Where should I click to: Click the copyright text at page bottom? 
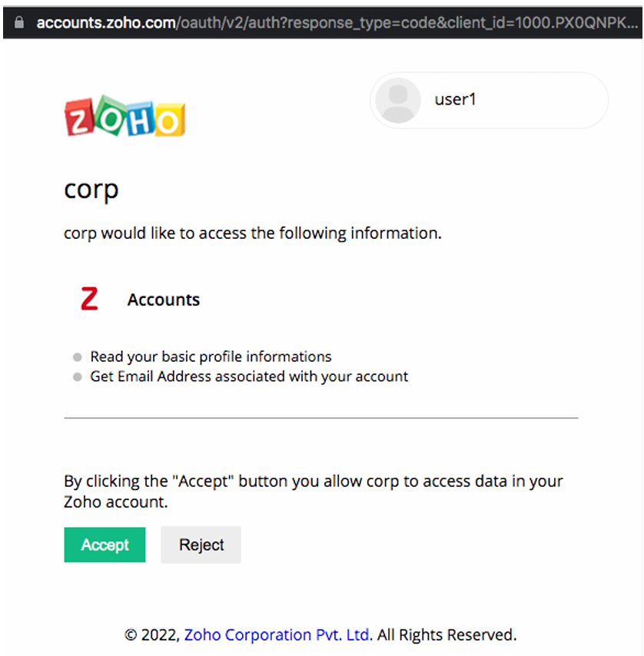[x=320, y=634]
